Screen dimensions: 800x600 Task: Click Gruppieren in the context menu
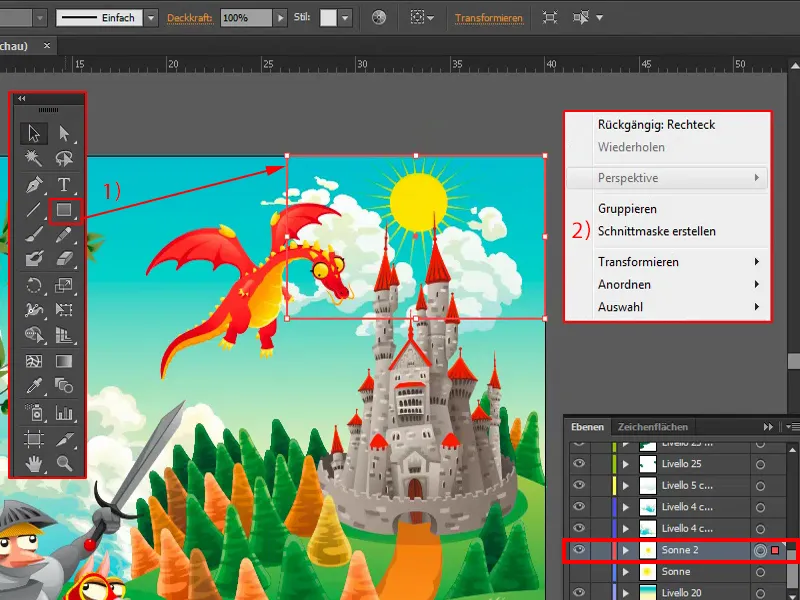627,209
